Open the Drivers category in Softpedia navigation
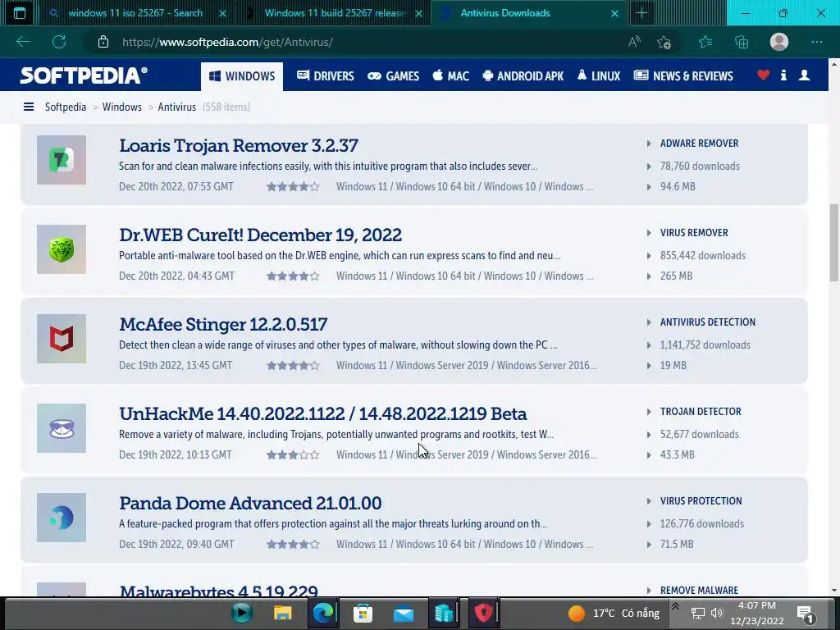The width and height of the screenshot is (840, 630). tap(325, 76)
